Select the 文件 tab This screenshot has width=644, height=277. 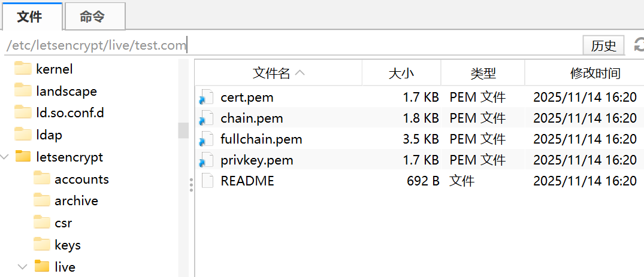(x=29, y=17)
